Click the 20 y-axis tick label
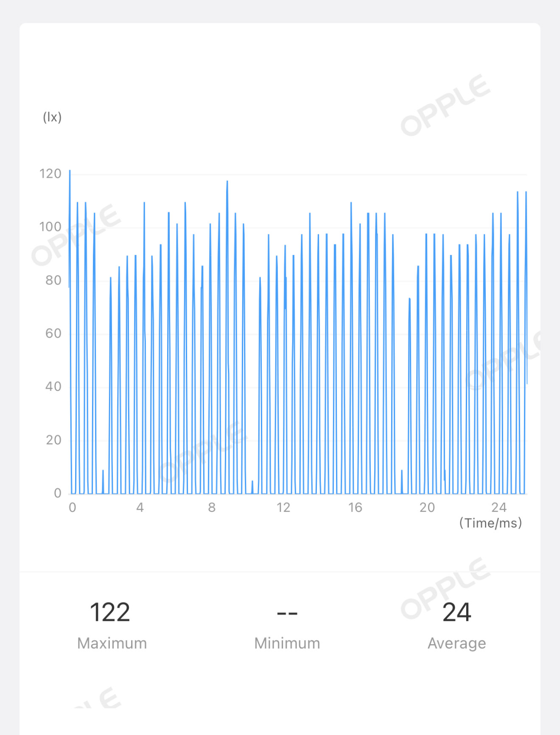The image size is (560, 735). (53, 440)
